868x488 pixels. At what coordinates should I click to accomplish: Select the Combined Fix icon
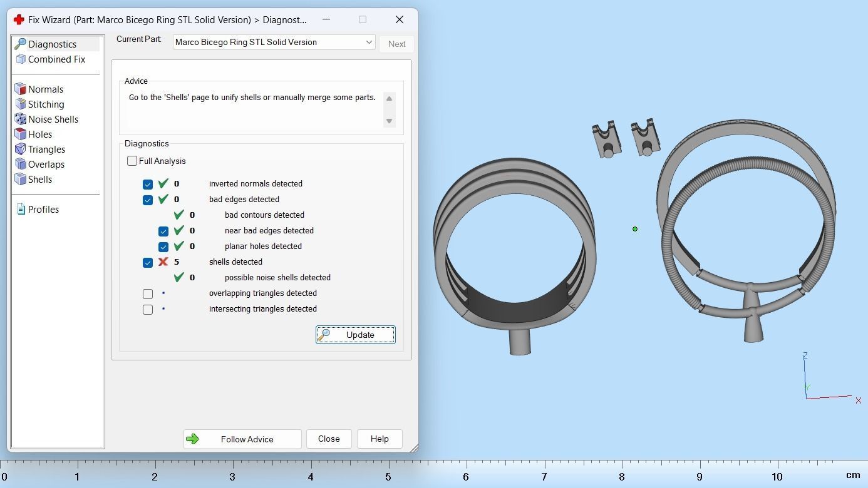coord(20,59)
